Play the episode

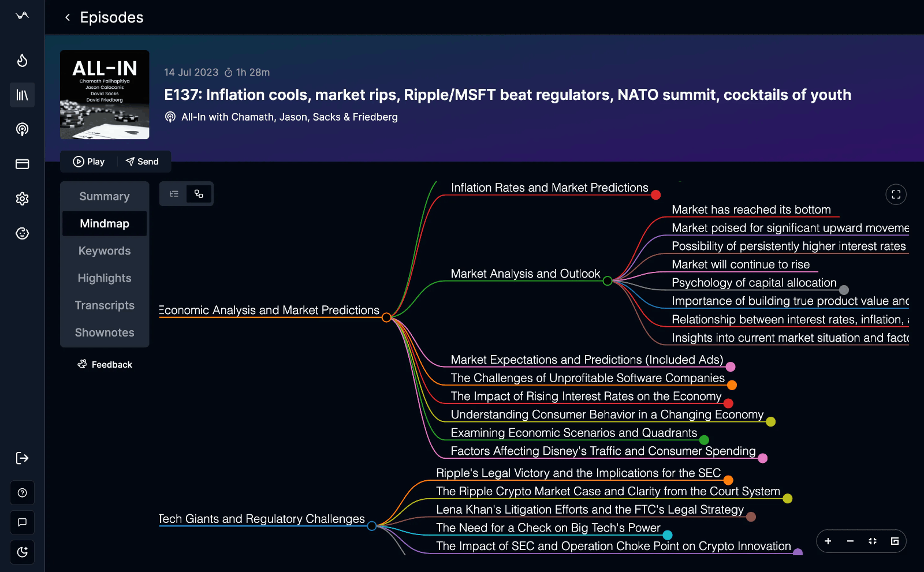pos(89,162)
